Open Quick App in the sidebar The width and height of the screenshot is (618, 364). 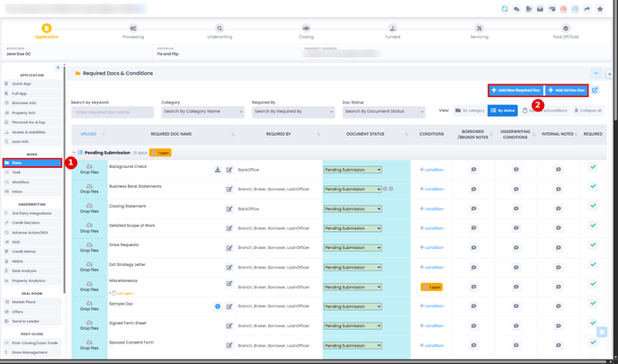click(32, 84)
